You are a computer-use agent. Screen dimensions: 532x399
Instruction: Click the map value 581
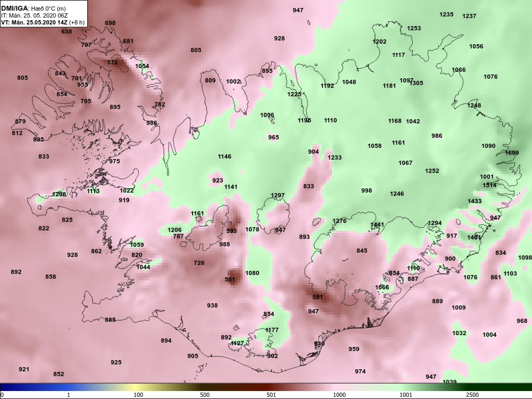tap(230, 280)
